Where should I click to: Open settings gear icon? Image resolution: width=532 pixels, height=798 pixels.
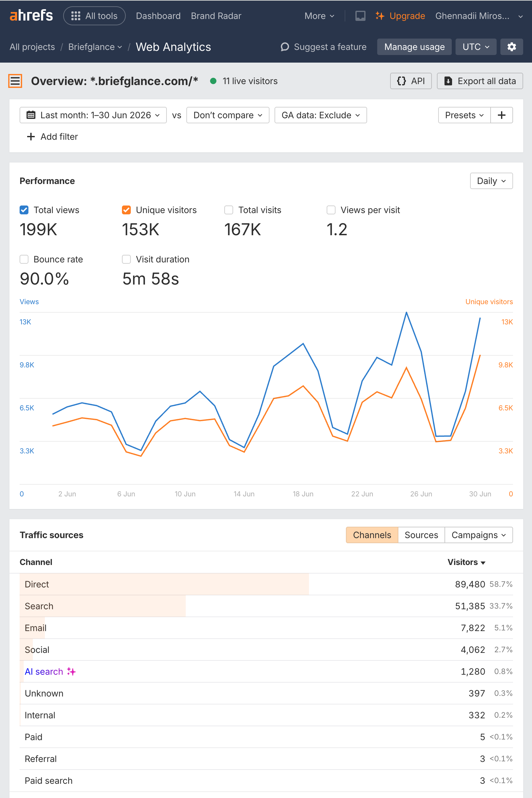pyautogui.click(x=511, y=46)
